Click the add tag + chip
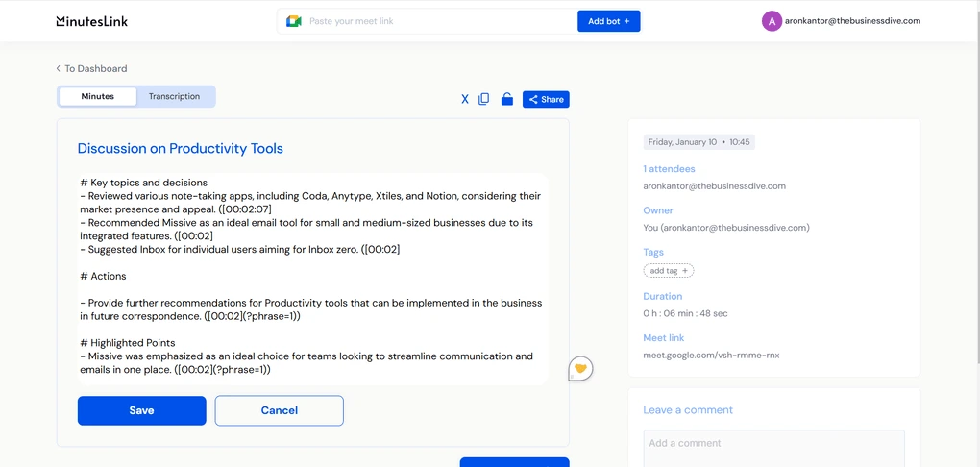980x467 pixels. (669, 271)
